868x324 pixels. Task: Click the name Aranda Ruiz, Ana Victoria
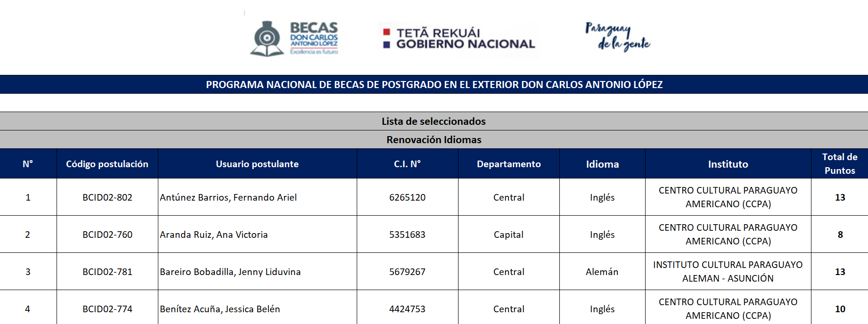[x=214, y=235]
